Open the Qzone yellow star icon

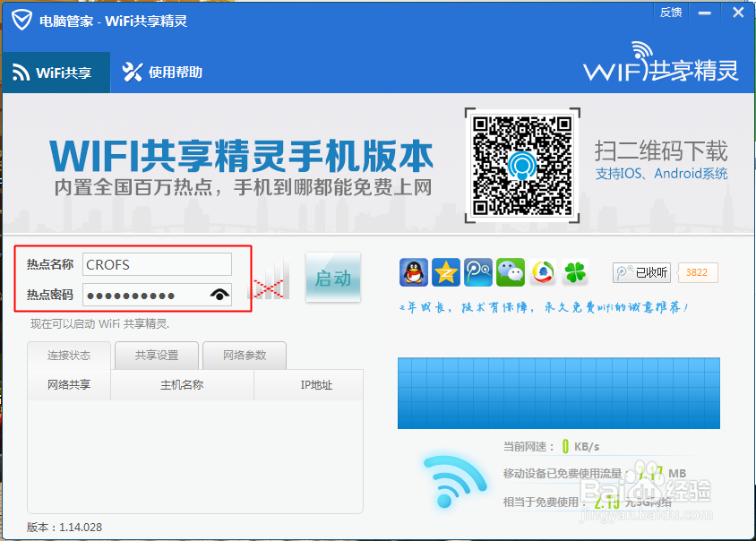(446, 272)
